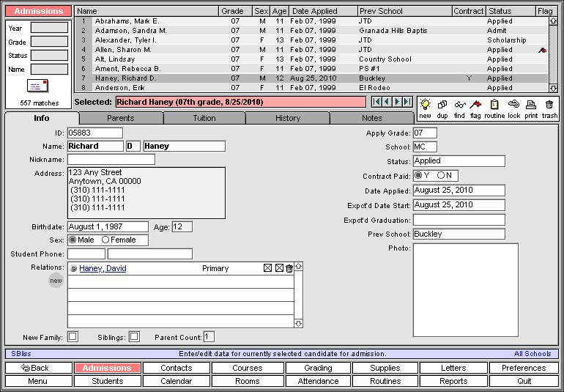Add a new relation with round new button

[x=56, y=281]
